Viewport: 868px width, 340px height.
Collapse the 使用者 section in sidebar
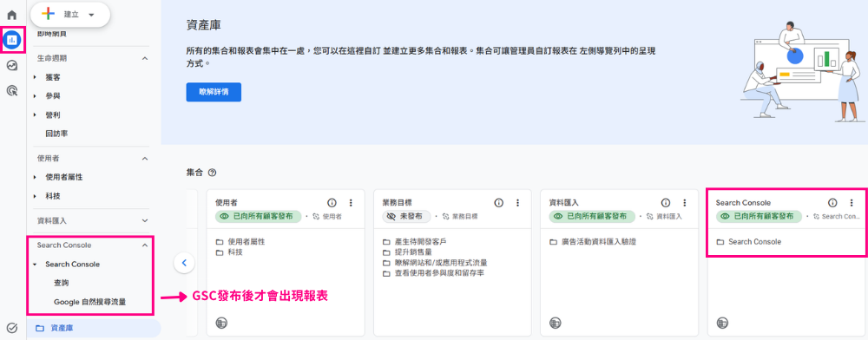pyautogui.click(x=145, y=159)
